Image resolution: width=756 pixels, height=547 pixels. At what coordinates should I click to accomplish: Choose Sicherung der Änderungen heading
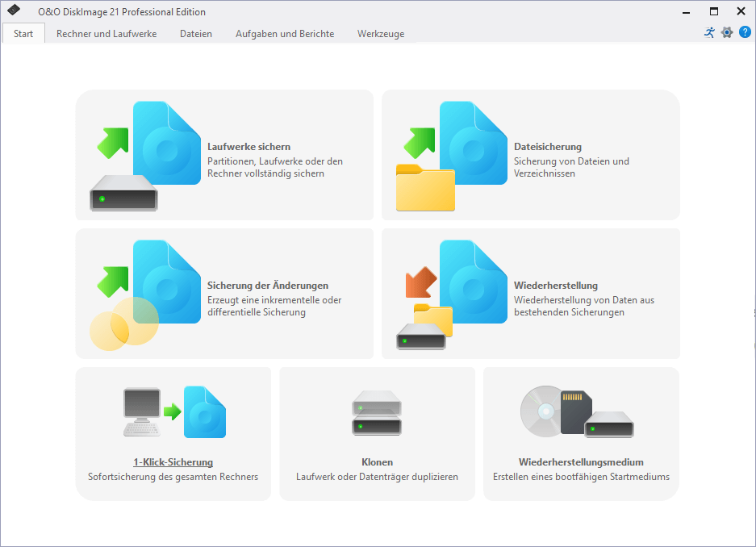tap(268, 286)
